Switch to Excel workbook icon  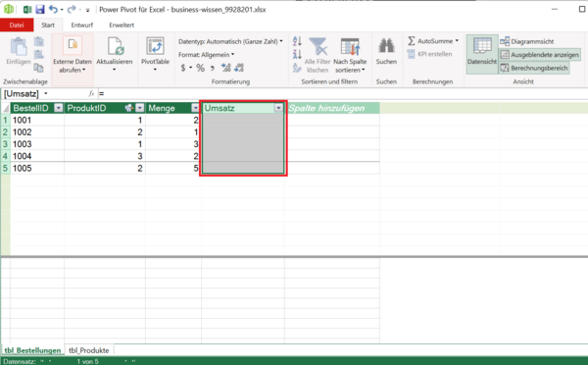[27, 10]
